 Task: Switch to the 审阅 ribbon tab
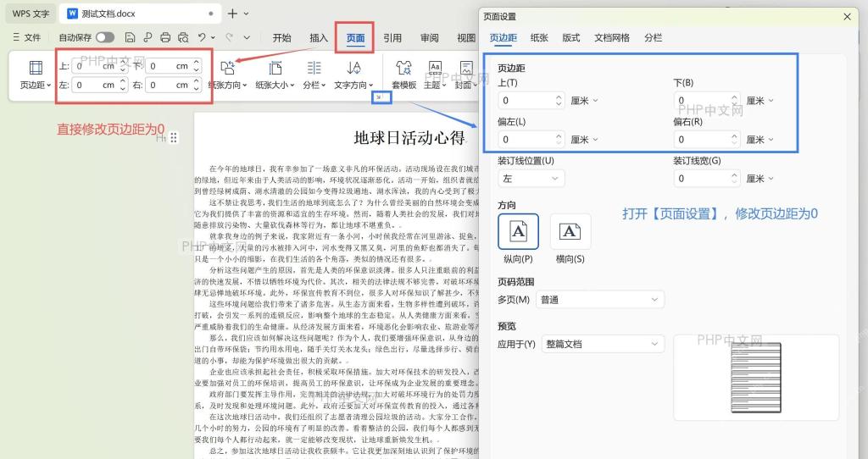click(430, 37)
